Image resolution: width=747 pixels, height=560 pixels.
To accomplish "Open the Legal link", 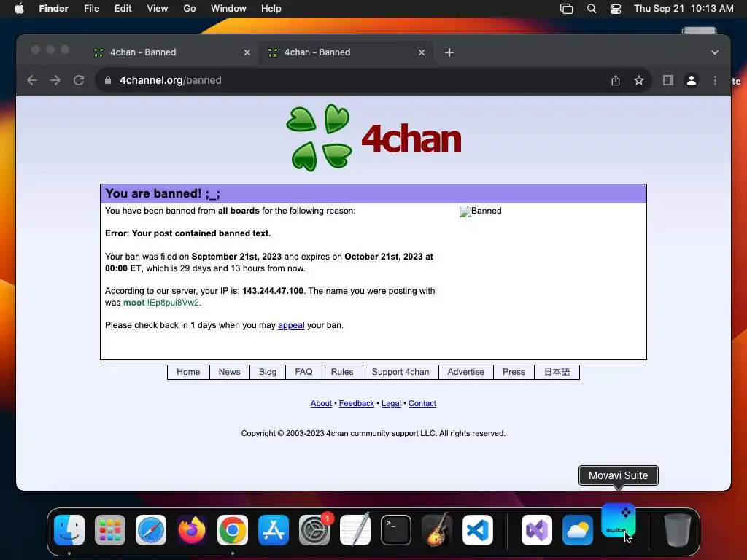I will point(391,403).
